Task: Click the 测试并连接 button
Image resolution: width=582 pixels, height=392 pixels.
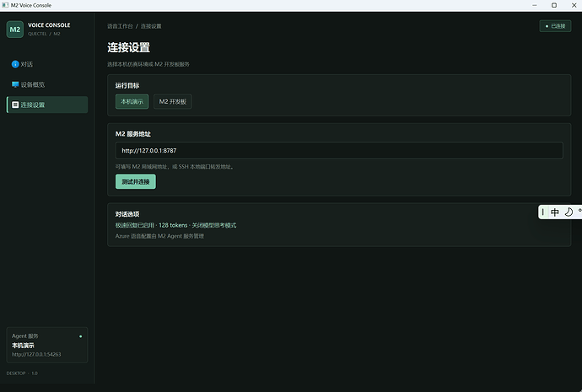Action: 136,182
